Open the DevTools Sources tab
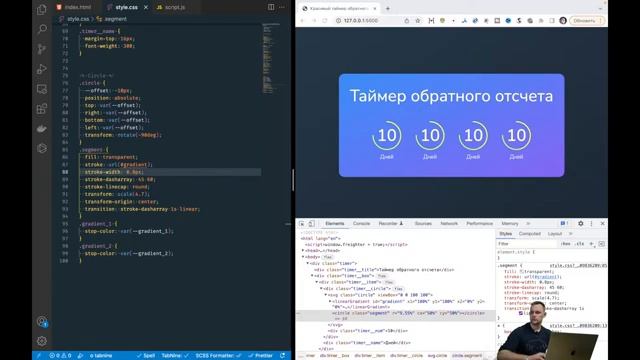This screenshot has height=360, width=640. (423, 224)
